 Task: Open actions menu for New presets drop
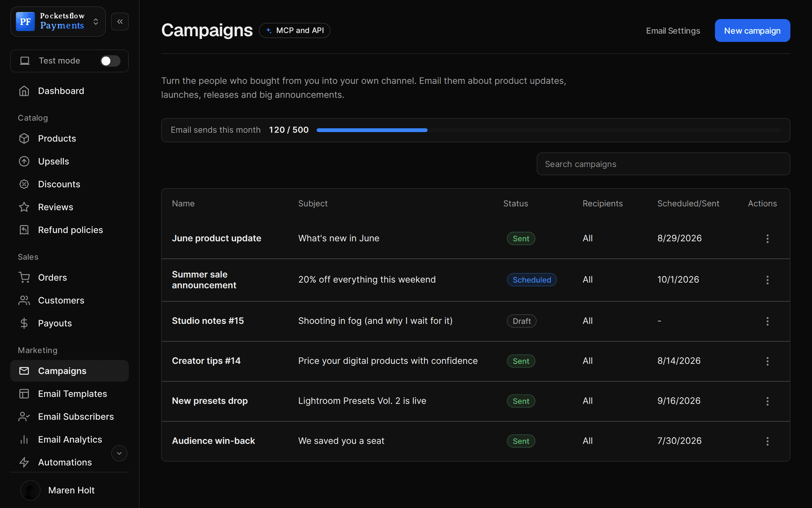point(768,401)
